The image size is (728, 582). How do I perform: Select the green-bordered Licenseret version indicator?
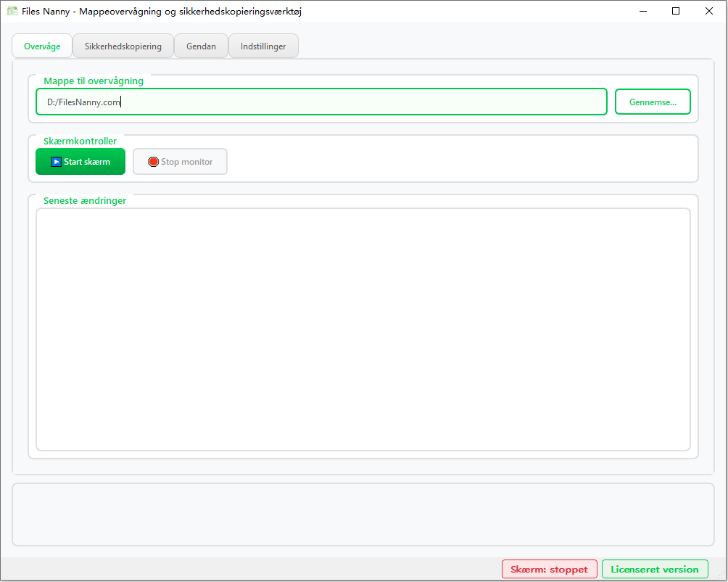(654, 569)
